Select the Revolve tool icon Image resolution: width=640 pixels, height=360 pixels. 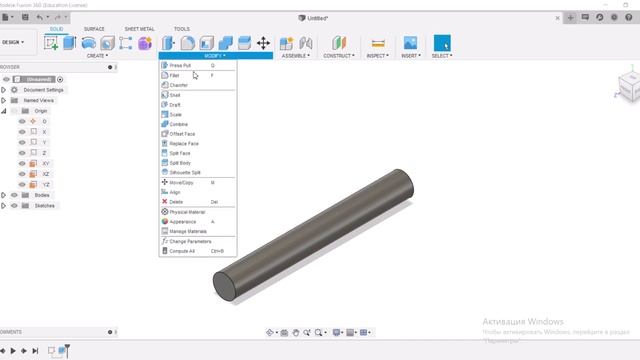tap(89, 43)
